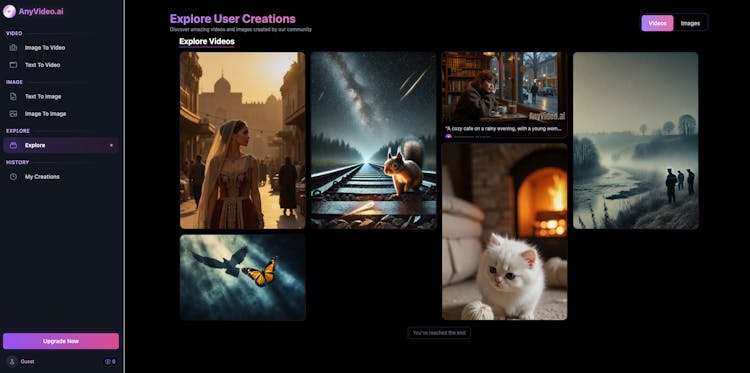Image resolution: width=750 pixels, height=373 pixels.
Task: Open the bird and butterfly video thumbnail
Action: point(243,277)
